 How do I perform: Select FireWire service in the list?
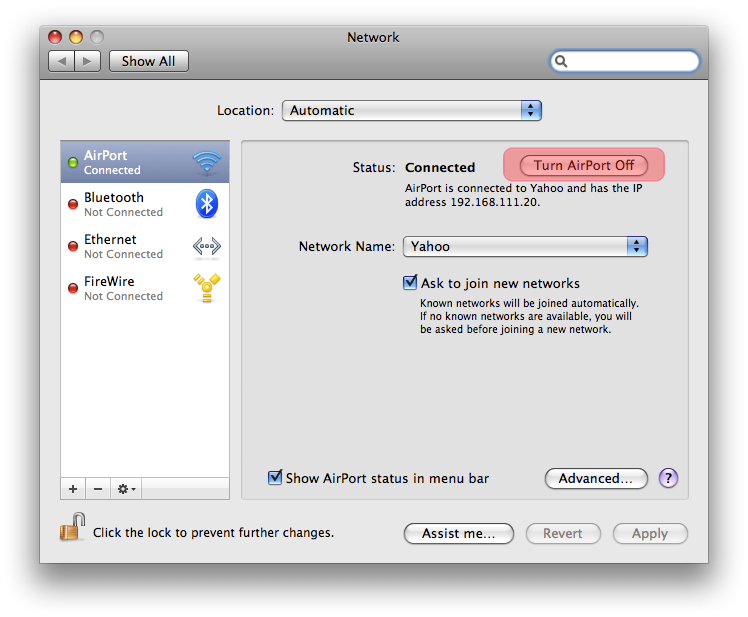[145, 288]
